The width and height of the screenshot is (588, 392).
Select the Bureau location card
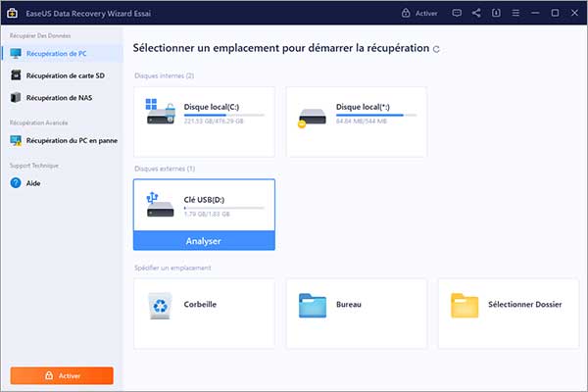click(357, 314)
